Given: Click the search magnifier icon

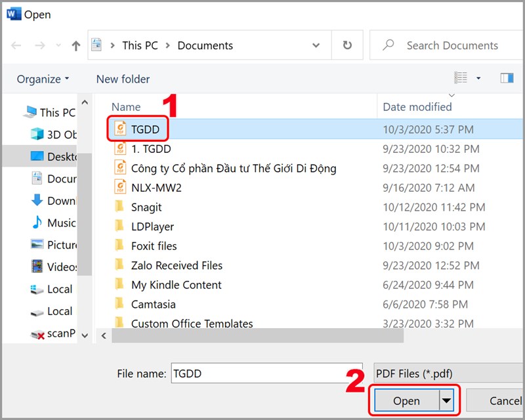Looking at the screenshot, I should click(x=388, y=45).
